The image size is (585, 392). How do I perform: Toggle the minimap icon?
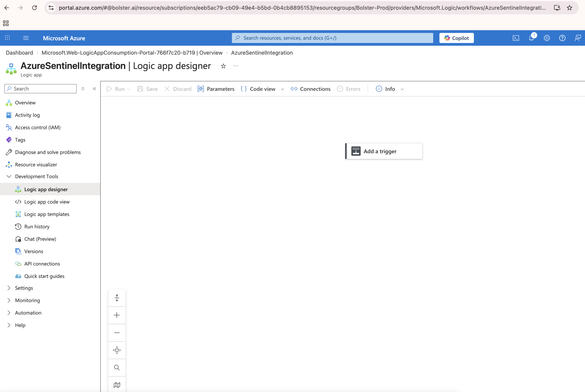coord(117,385)
